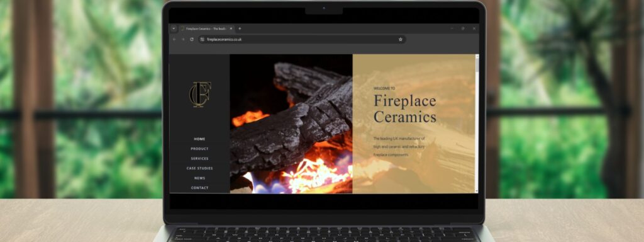Image resolution: width=644 pixels, height=242 pixels.
Task: Click the fireplaceceramics.co.uk address bar
Action: (x=302, y=40)
